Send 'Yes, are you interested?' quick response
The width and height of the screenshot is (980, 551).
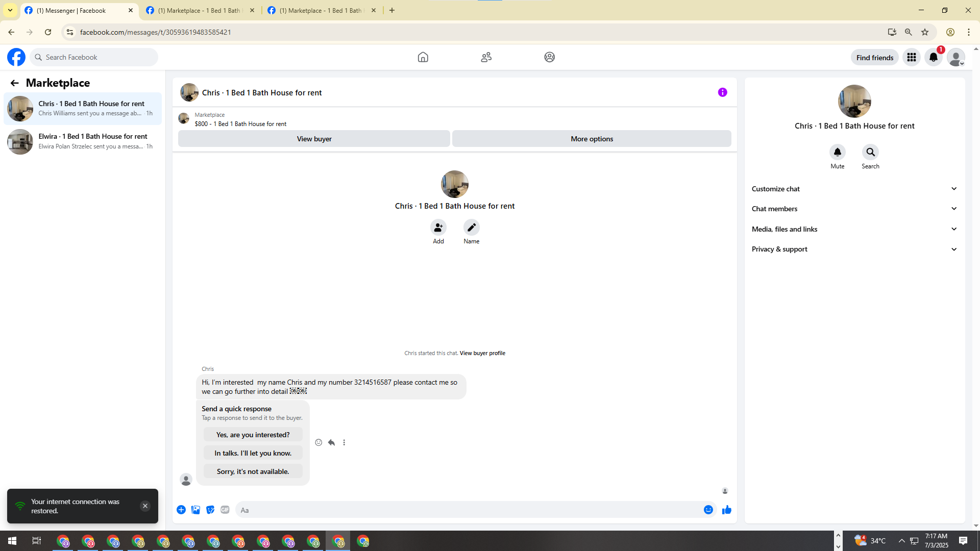pyautogui.click(x=253, y=435)
